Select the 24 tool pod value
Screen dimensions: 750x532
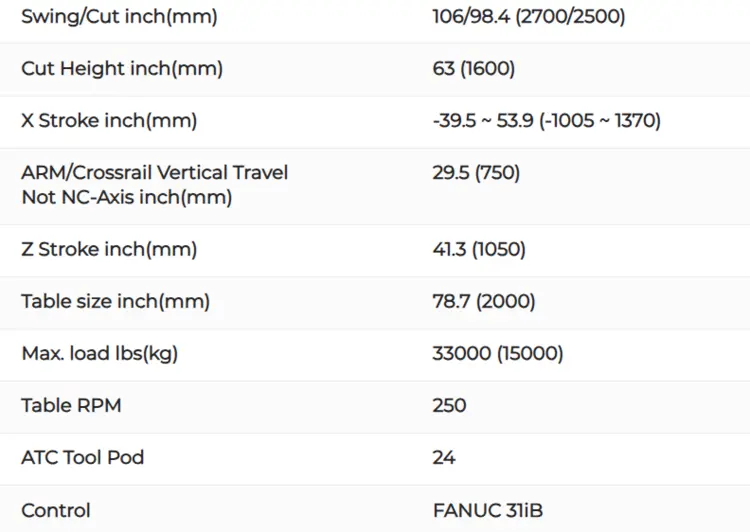[444, 458]
